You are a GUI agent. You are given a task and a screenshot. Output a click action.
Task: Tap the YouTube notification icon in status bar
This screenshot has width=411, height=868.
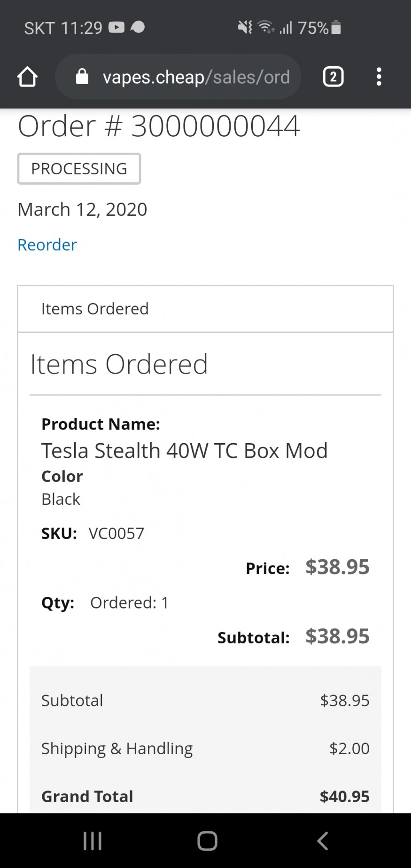[116, 28]
